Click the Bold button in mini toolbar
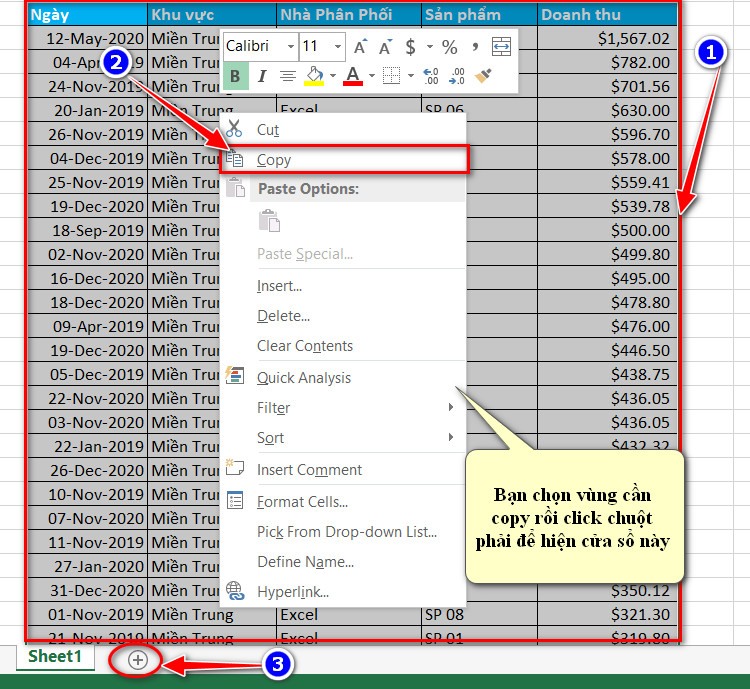The width and height of the screenshot is (750, 689). point(235,76)
